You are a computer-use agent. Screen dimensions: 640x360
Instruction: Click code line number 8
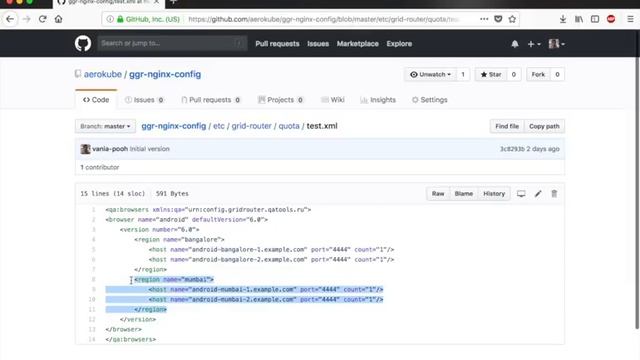point(93,279)
